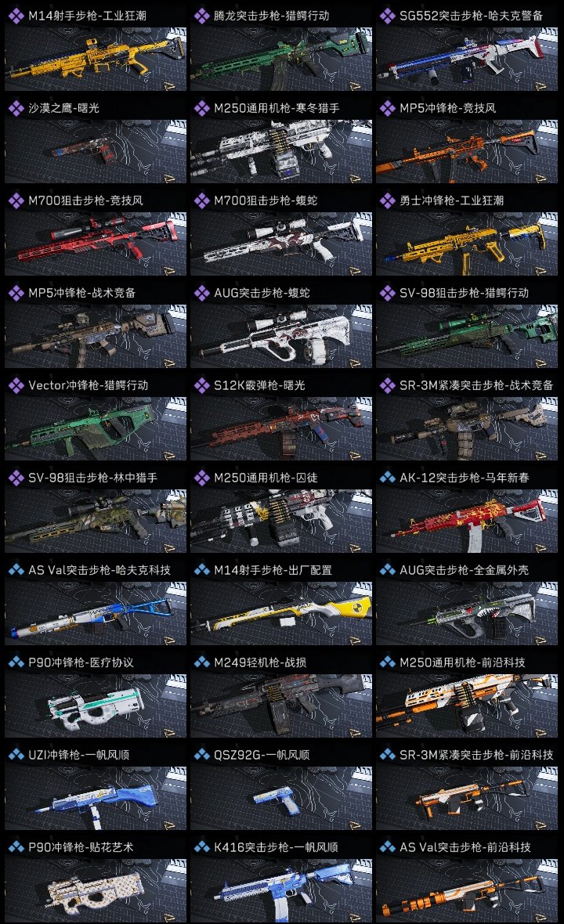The image size is (564, 924).
Task: Click the 腾龙突击步枪-猎鳄行动 title label
Action: (x=271, y=16)
